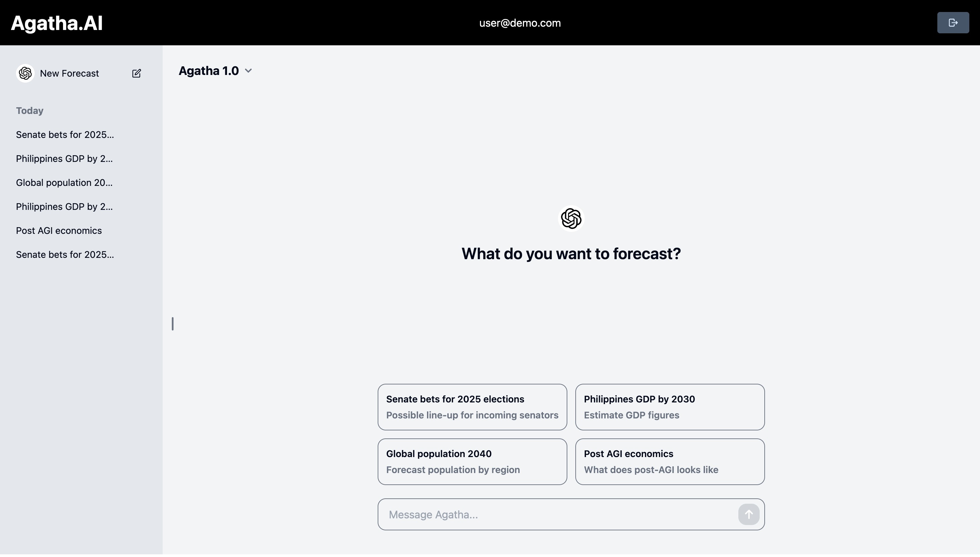This screenshot has height=557, width=980.
Task: Click Post AGI economics sidebar history item
Action: [x=59, y=230]
